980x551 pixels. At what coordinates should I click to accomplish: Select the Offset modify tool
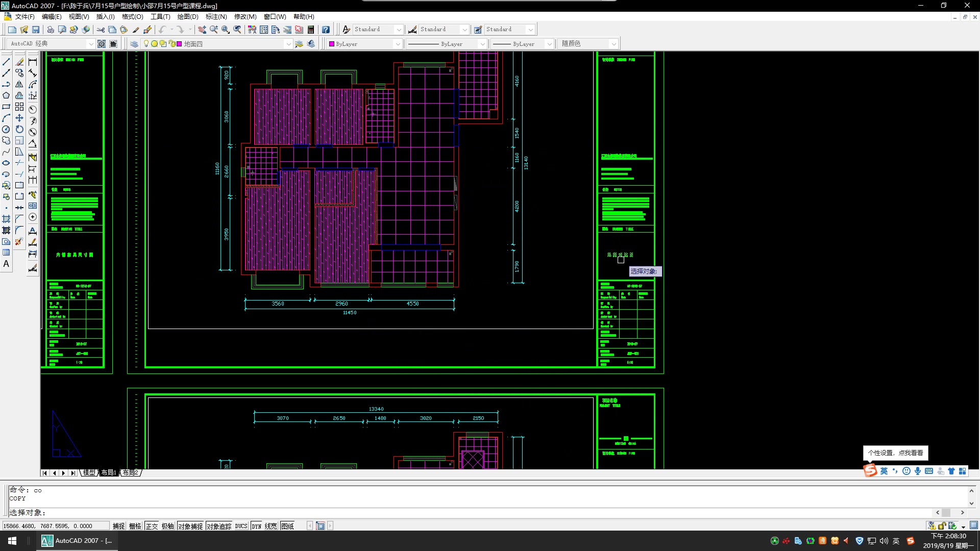tap(19, 95)
